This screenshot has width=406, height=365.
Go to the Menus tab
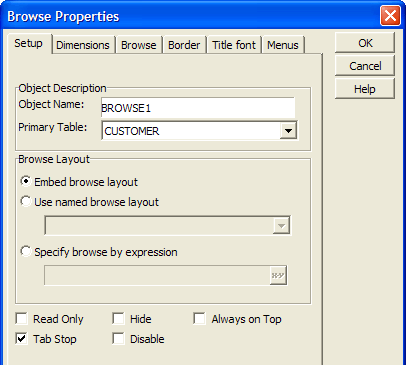tap(283, 45)
